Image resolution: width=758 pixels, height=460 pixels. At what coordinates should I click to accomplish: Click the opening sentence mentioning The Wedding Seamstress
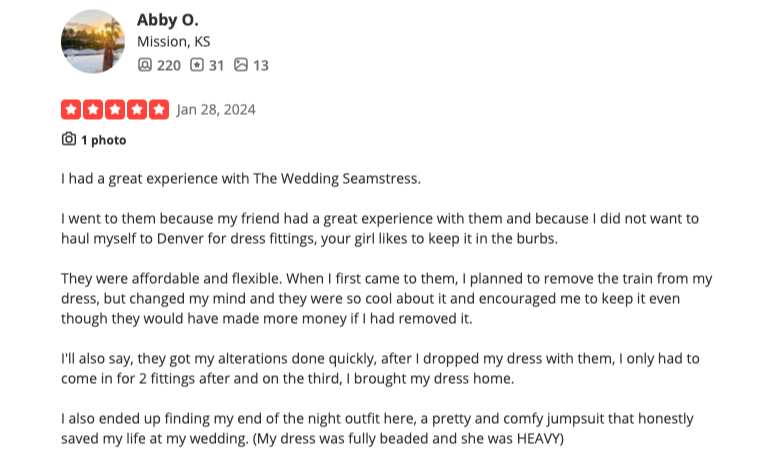click(x=241, y=179)
